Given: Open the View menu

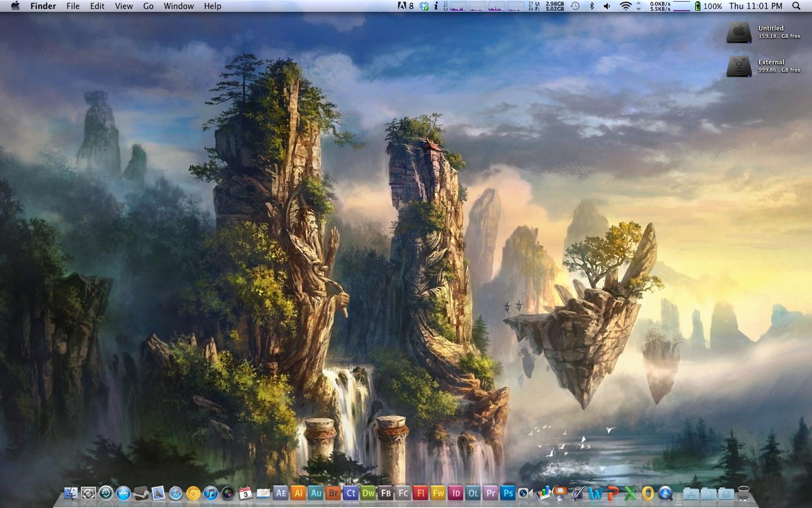Looking at the screenshot, I should tap(123, 6).
